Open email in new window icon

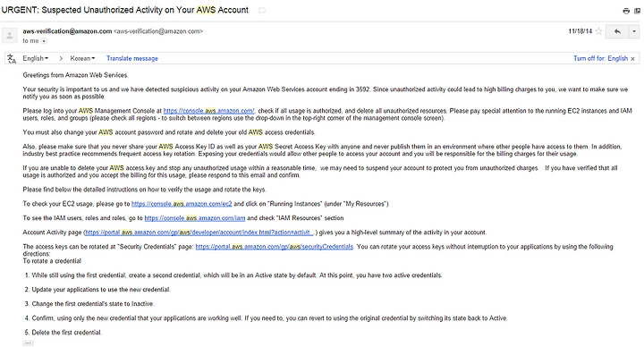coord(637,11)
